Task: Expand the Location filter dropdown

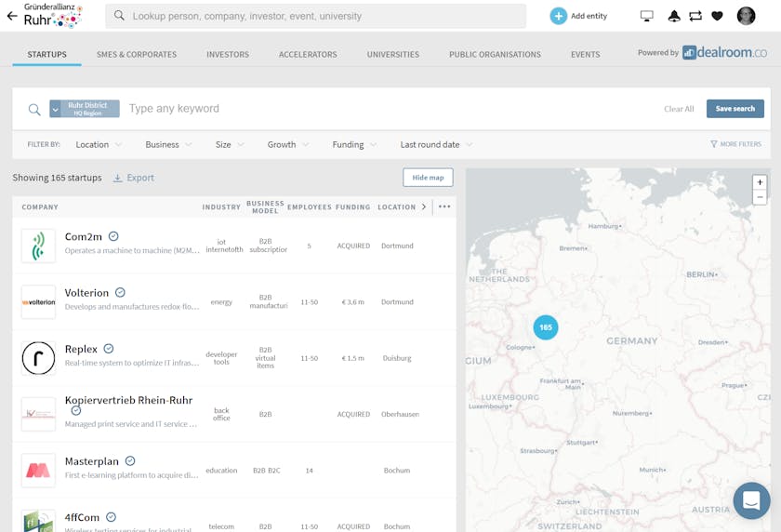Action: (x=99, y=145)
